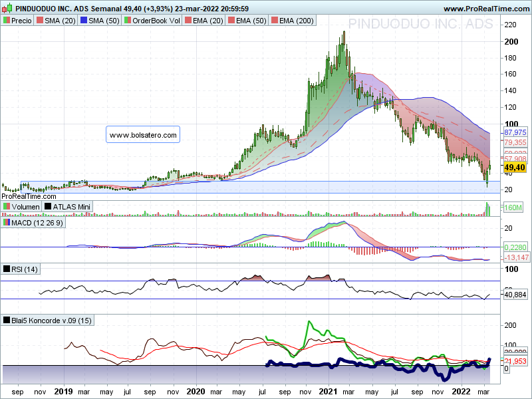Open the SMA (50) indicator label
532x399 pixels.
(x=104, y=21)
